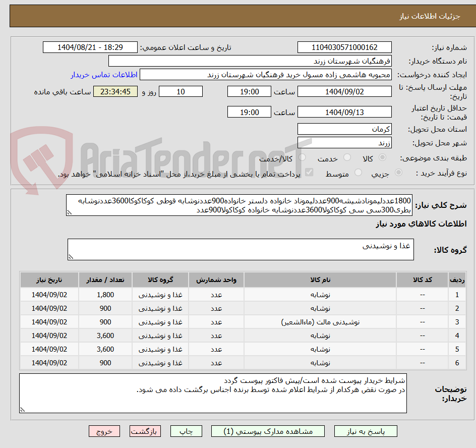This screenshot has width=476, height=448.
Task: Click the remaining days field showing 10
Action: tap(181, 91)
